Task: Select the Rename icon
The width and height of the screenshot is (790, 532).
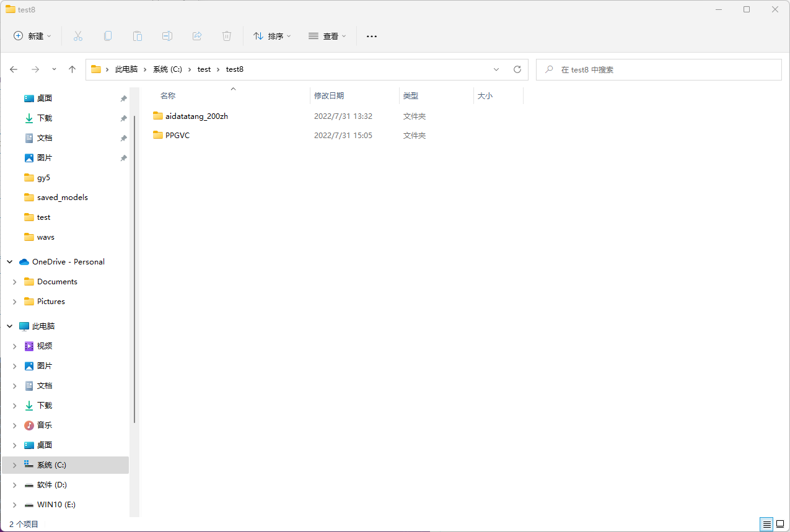Action: (x=167, y=36)
